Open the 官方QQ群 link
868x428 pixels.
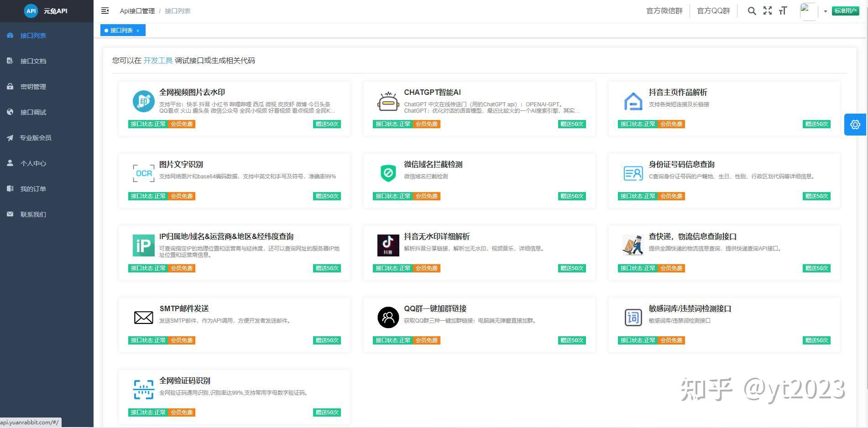coord(714,11)
